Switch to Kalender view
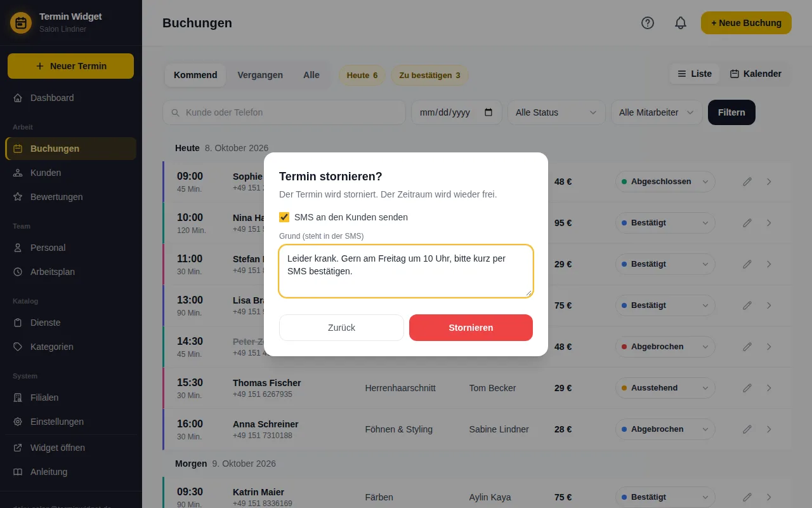 pyautogui.click(x=756, y=74)
